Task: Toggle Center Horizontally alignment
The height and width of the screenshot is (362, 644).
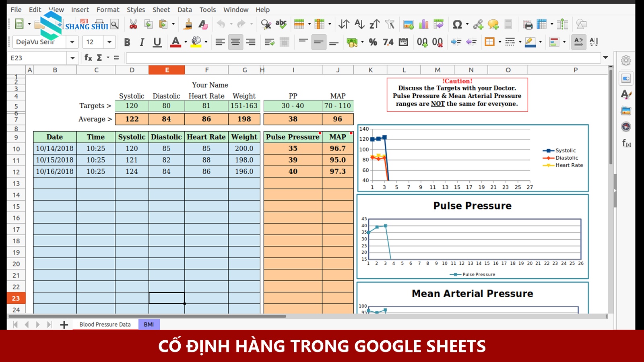Action: pos(235,42)
